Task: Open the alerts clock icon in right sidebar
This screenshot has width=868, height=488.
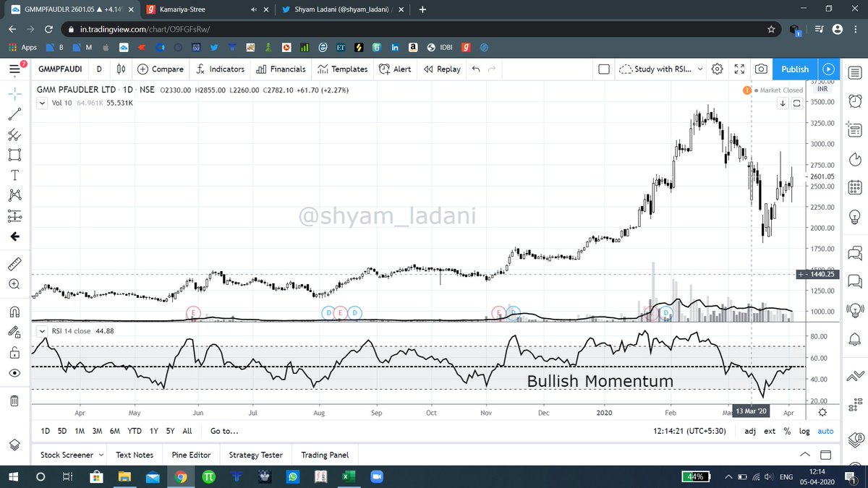Action: (x=854, y=100)
